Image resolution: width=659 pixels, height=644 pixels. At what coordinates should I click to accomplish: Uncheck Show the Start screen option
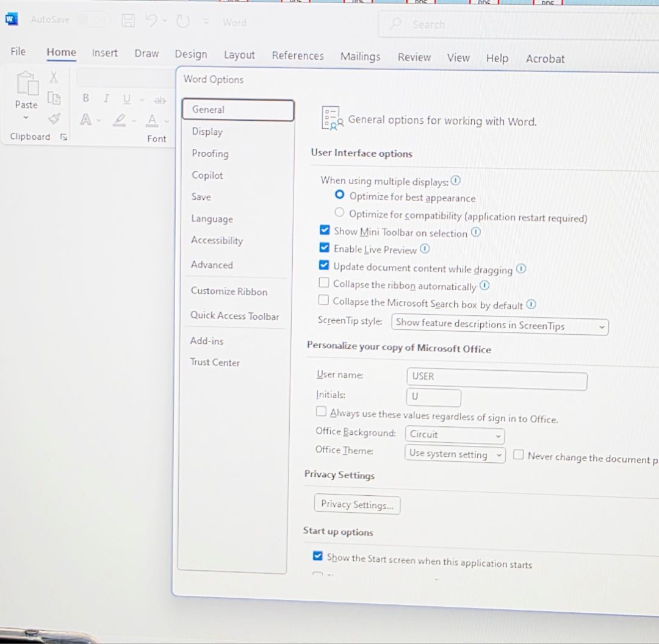[x=318, y=556]
